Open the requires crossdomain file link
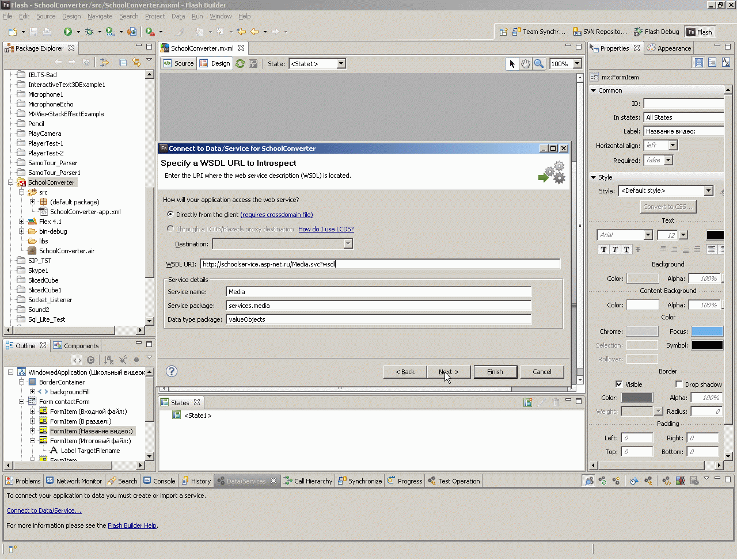The height and width of the screenshot is (560, 737). (x=276, y=215)
